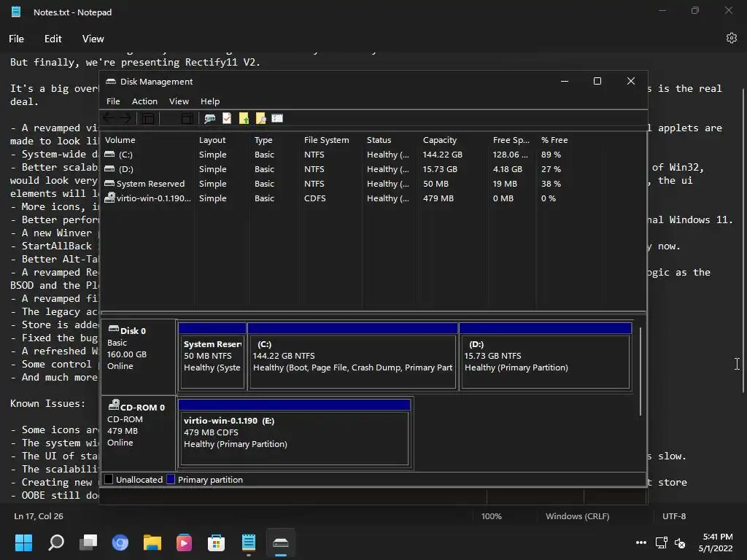The width and height of the screenshot is (747, 560).
Task: Click the yellow folder with magnifier icon
Action: (260, 118)
